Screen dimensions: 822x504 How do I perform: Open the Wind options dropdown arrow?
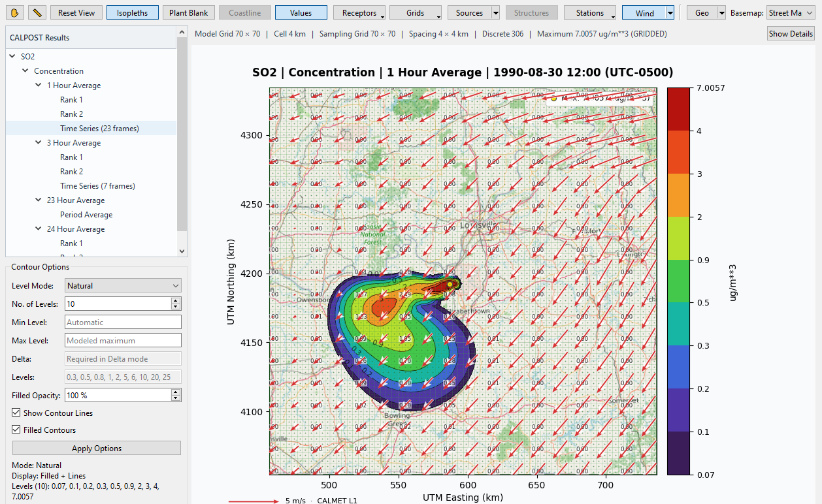pyautogui.click(x=670, y=12)
